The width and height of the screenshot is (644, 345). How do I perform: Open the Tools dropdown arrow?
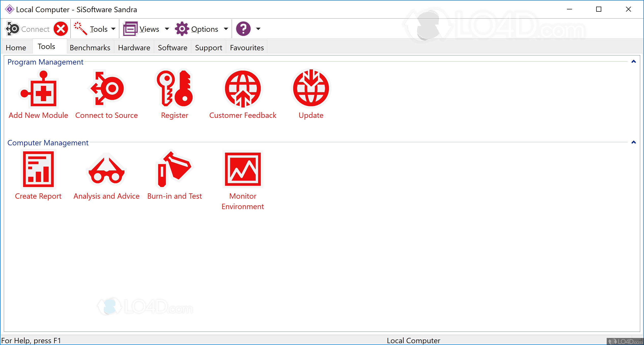[x=114, y=29]
